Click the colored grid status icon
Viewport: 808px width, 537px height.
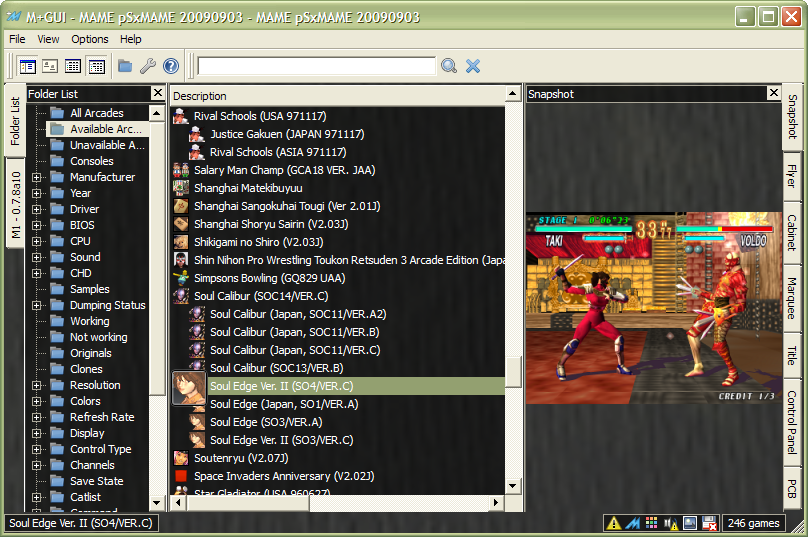pyautogui.click(x=651, y=523)
